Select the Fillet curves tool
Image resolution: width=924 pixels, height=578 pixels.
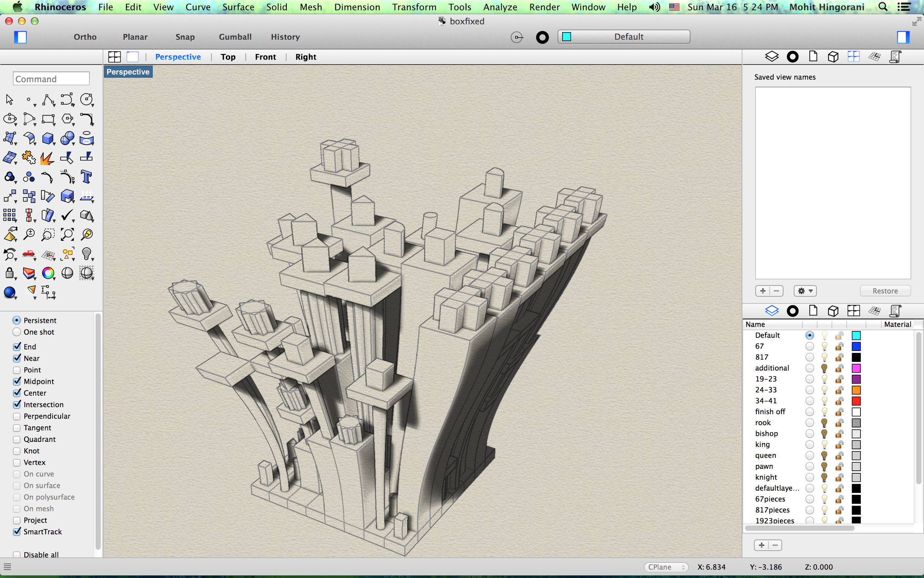point(87,119)
